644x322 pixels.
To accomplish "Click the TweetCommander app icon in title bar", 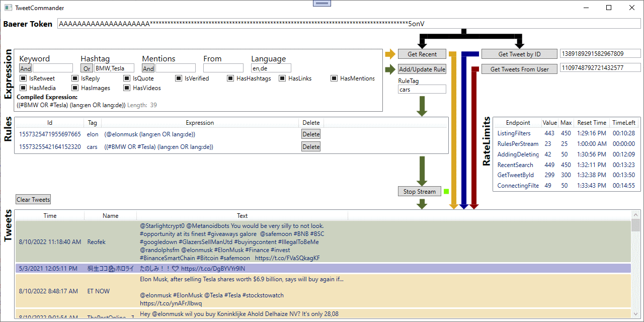I will 8,8.
